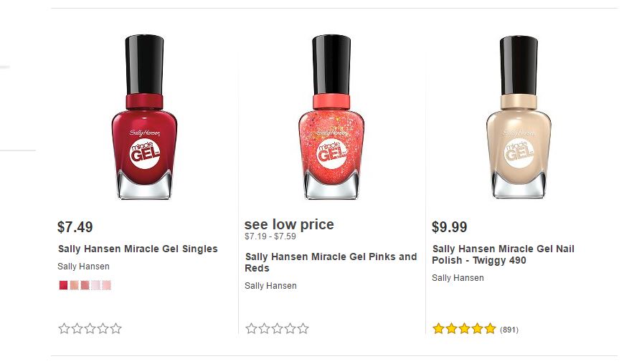
Task: Click the "see low price" text
Action: (289, 225)
